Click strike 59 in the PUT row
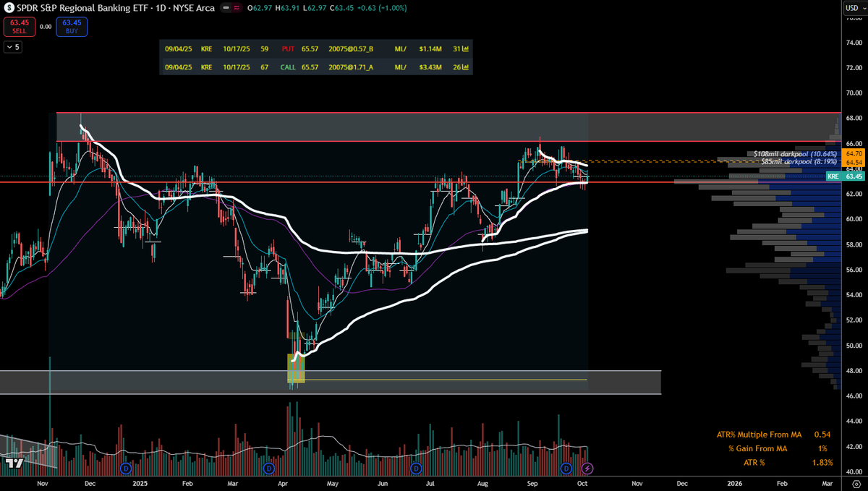The height and width of the screenshot is (491, 868). (x=264, y=48)
